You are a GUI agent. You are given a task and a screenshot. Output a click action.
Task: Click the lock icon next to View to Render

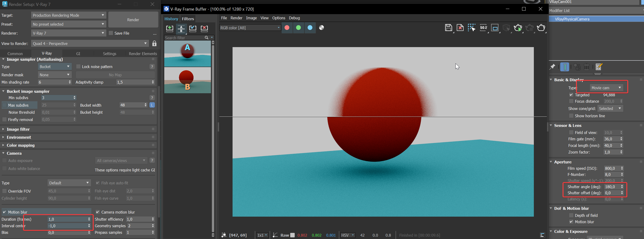(154, 44)
